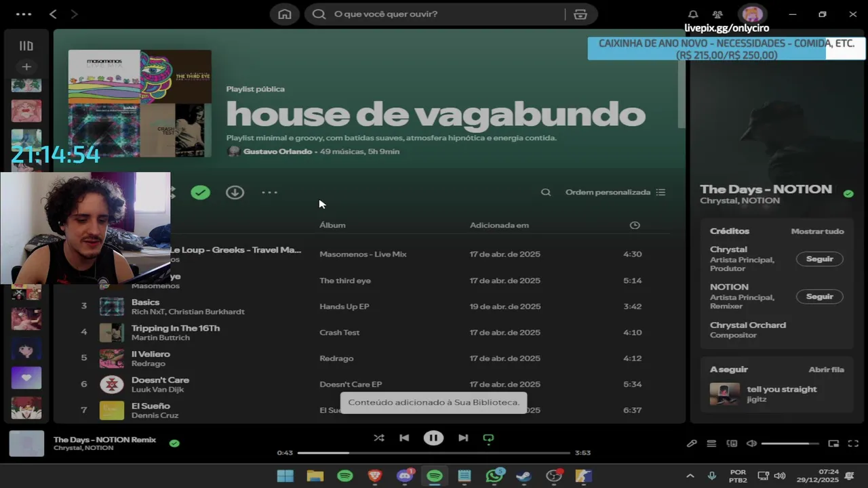The height and width of the screenshot is (488, 868).
Task: Go forward with the right arrow
Action: [x=74, y=14]
